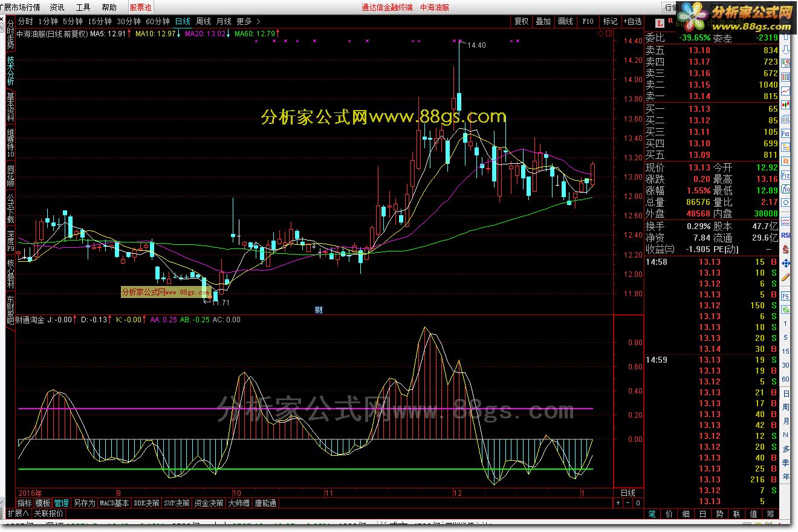Click the +自选 add to watchlist button
798x532 pixels.
tap(632, 21)
